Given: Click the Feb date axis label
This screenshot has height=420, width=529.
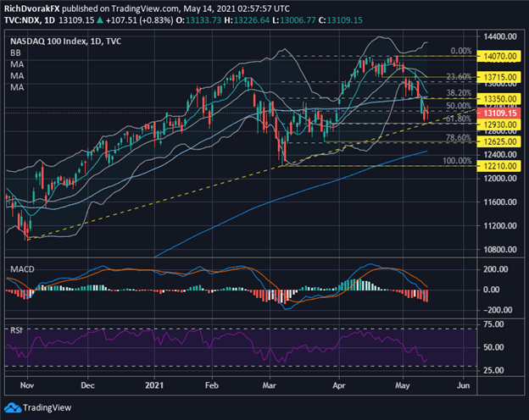Looking at the screenshot, I should pos(212,385).
